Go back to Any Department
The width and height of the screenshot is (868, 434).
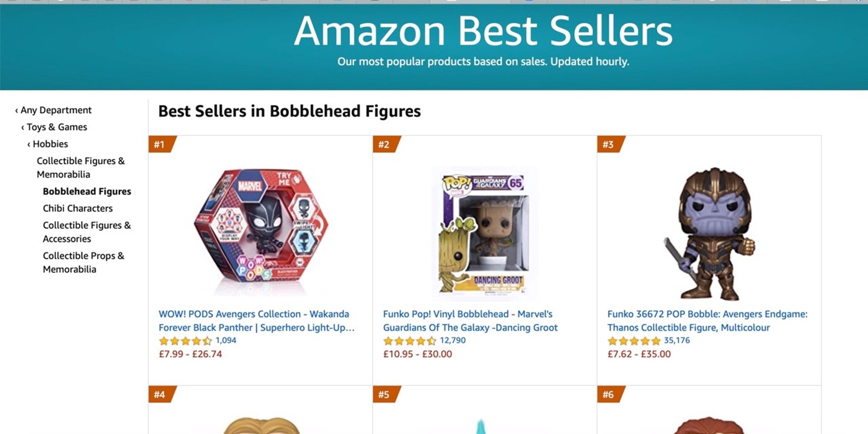(56, 110)
